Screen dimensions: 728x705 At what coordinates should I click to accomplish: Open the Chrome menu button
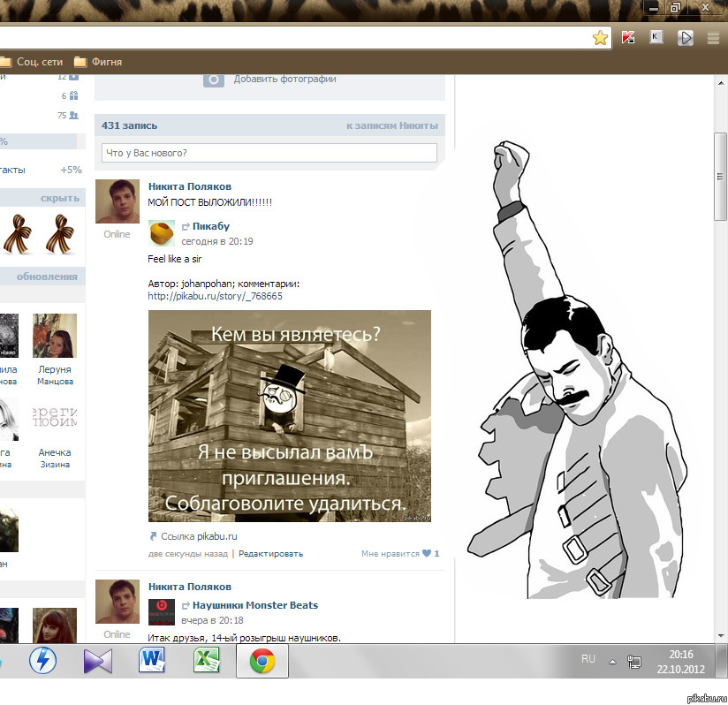pyautogui.click(x=713, y=37)
